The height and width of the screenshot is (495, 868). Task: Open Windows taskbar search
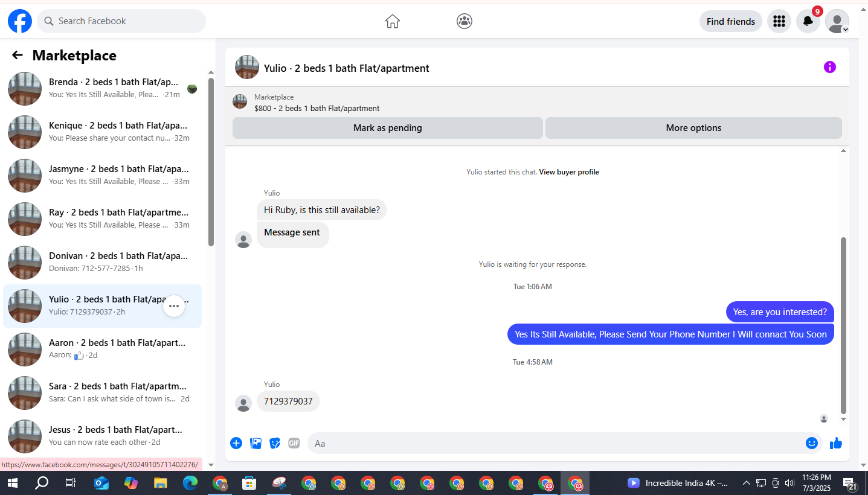pyautogui.click(x=42, y=483)
